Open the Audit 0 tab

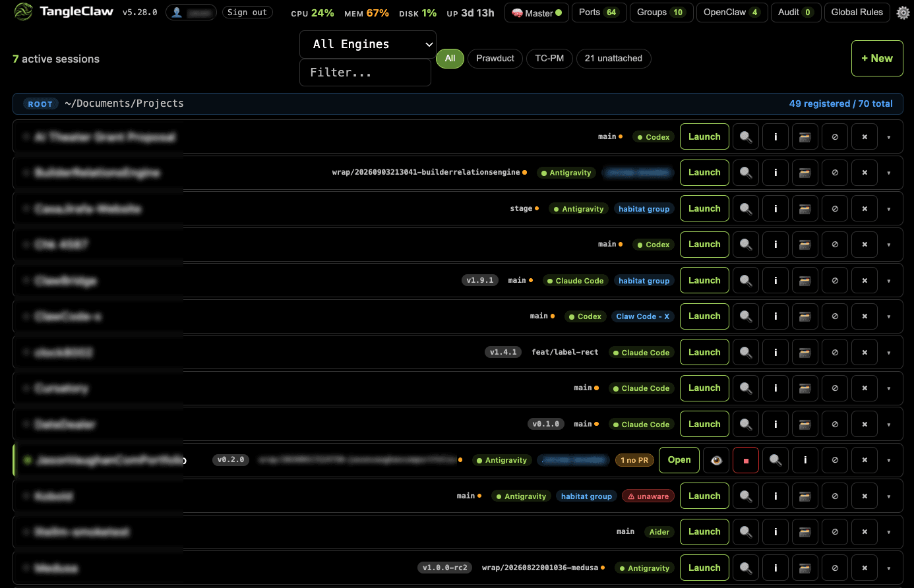point(796,13)
